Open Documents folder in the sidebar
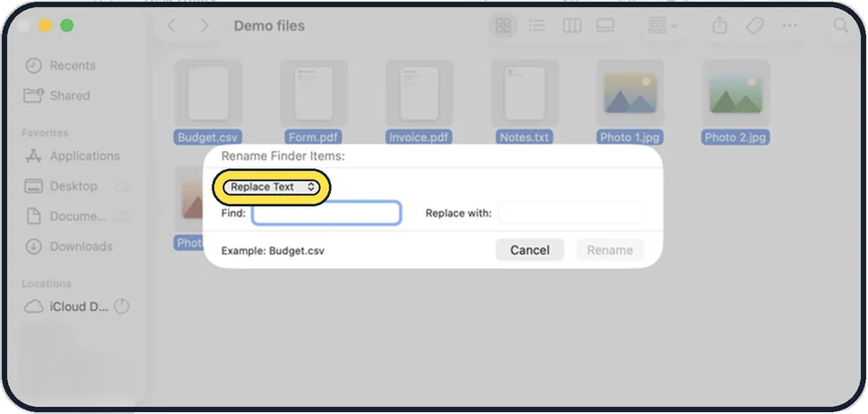The height and width of the screenshot is (414, 868). pos(66,216)
